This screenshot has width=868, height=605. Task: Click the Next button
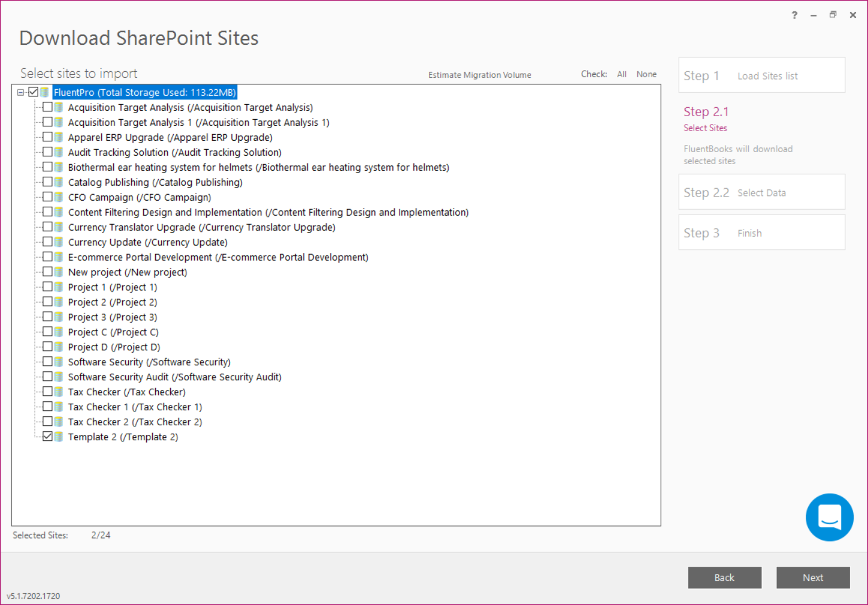coord(813,577)
